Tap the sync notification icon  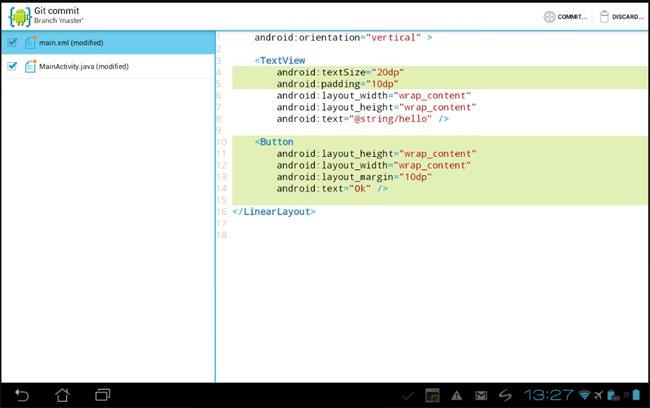tap(505, 395)
